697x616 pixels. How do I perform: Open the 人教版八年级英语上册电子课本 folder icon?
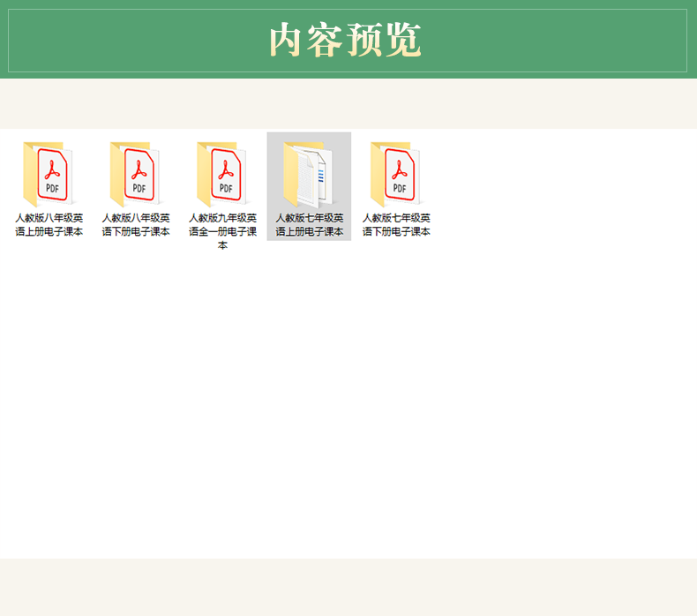pos(49,175)
